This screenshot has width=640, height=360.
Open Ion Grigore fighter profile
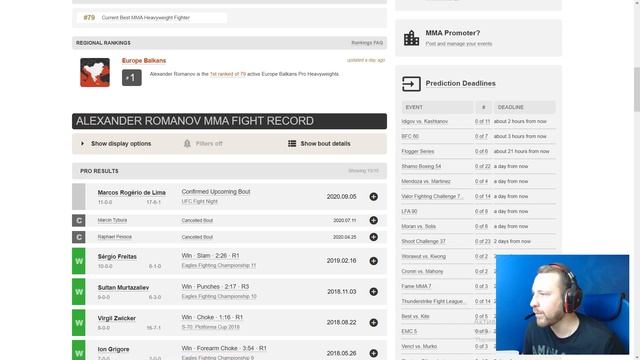click(x=113, y=349)
